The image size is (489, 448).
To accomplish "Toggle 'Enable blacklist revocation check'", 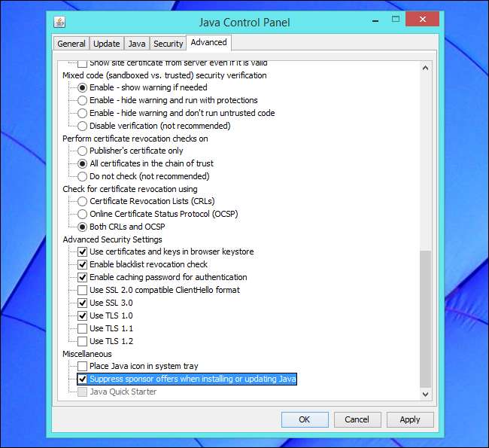I will point(82,264).
